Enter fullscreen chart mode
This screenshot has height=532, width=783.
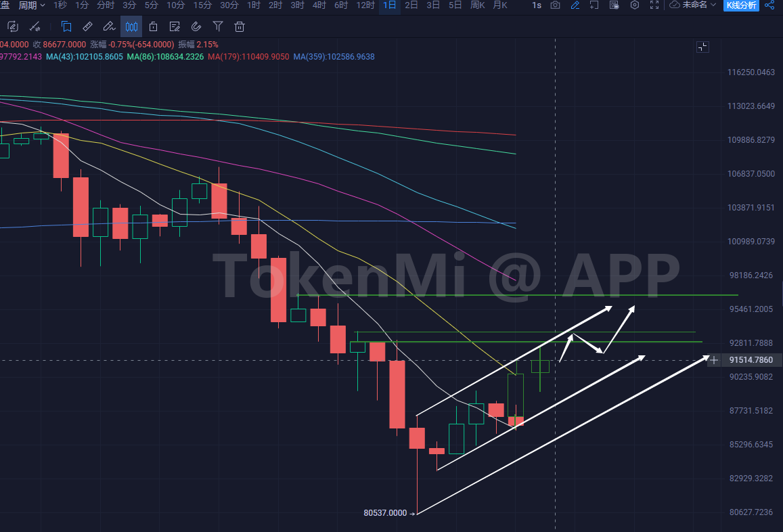(654, 5)
